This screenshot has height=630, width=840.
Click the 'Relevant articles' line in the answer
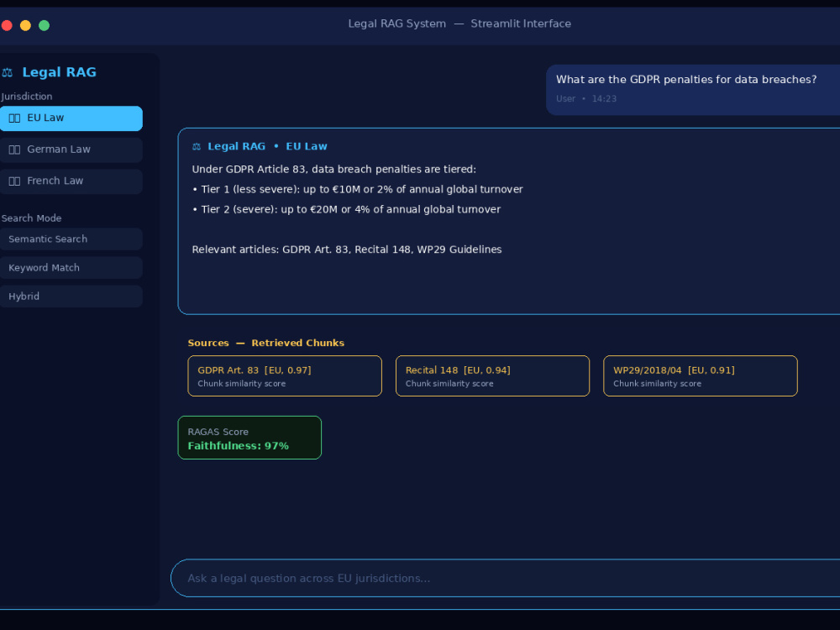(347, 249)
